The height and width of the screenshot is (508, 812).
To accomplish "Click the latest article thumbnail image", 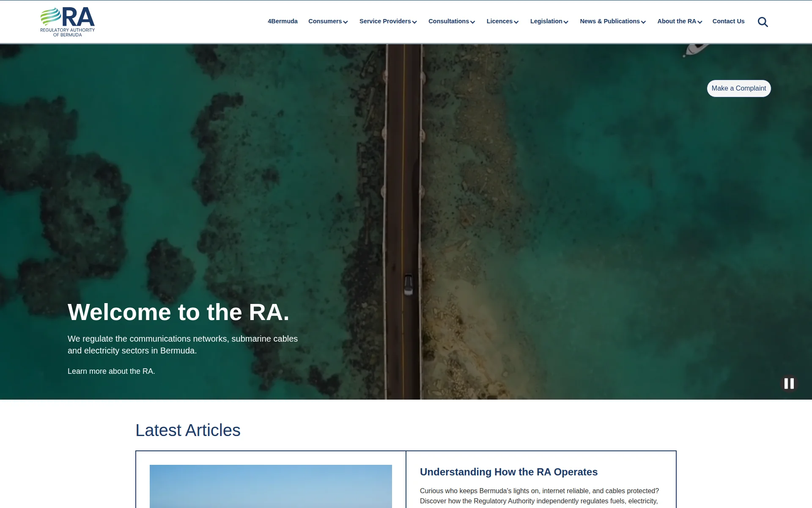I will pos(271,486).
